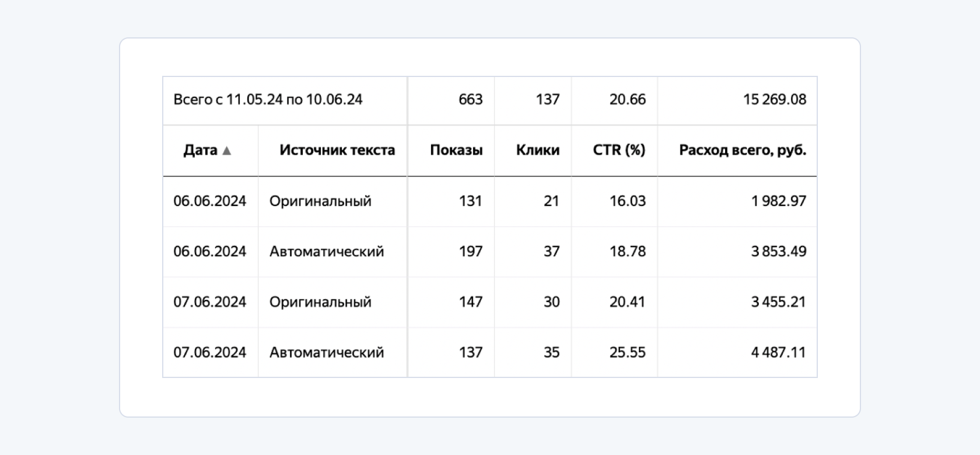Screen dimensions: 980x455
Task: Sort by the Дата column header
Action: click(x=200, y=150)
